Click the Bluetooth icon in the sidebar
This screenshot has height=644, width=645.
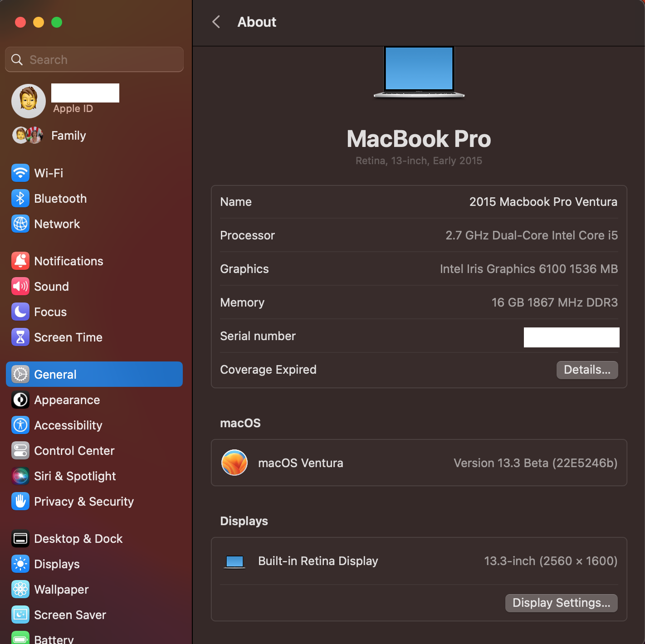[20, 198]
